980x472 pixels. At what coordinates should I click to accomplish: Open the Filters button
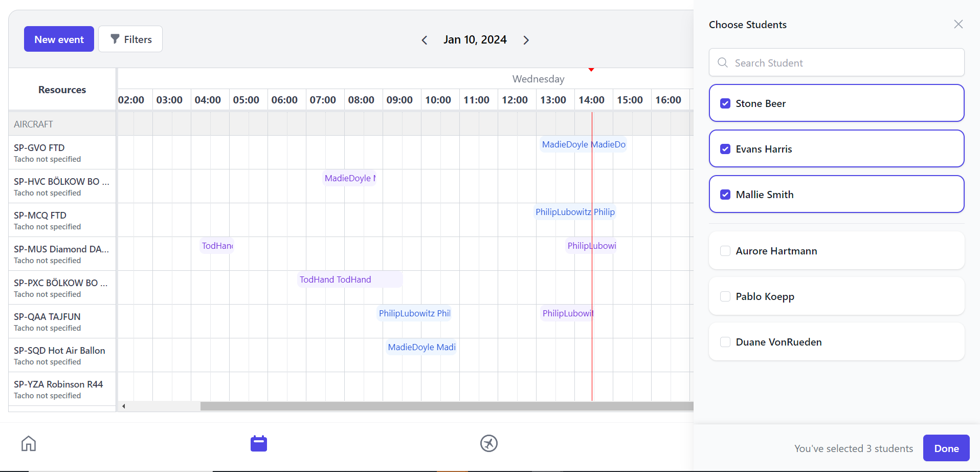130,39
